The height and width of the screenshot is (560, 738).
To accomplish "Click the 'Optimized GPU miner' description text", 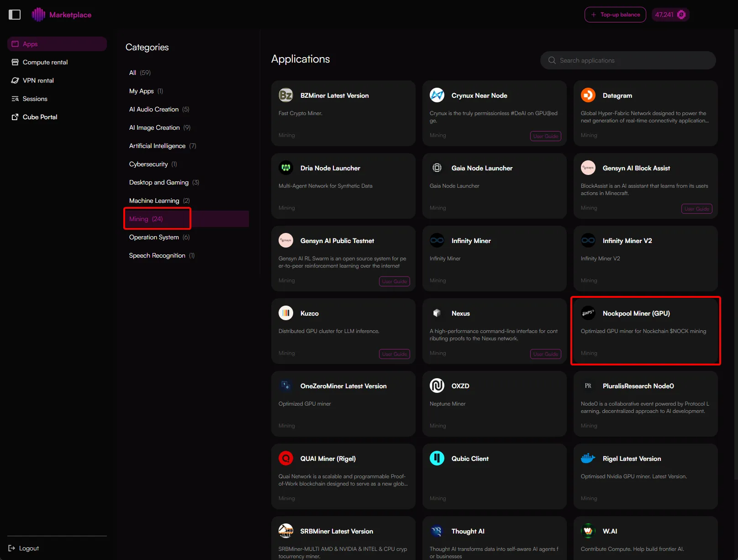I will click(305, 404).
